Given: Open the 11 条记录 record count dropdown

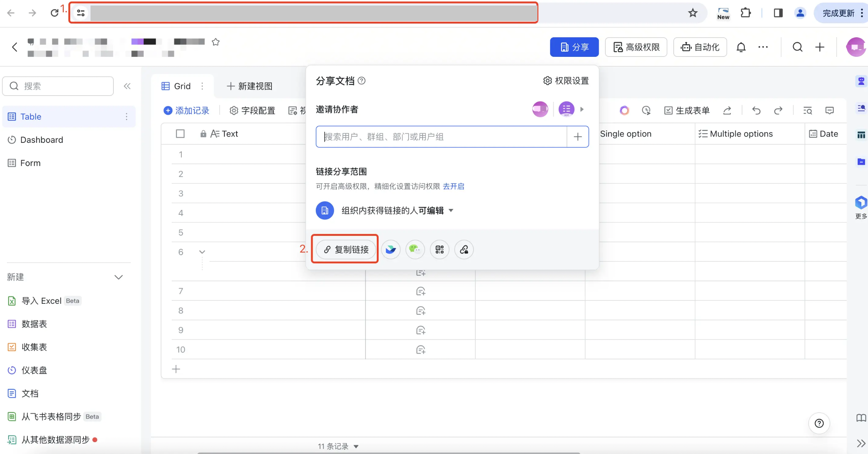Looking at the screenshot, I should click(x=338, y=446).
